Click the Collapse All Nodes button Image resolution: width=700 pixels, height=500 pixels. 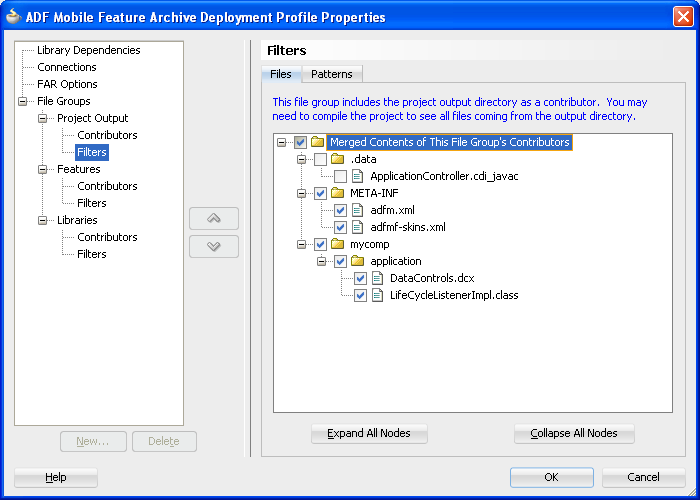coord(574,433)
